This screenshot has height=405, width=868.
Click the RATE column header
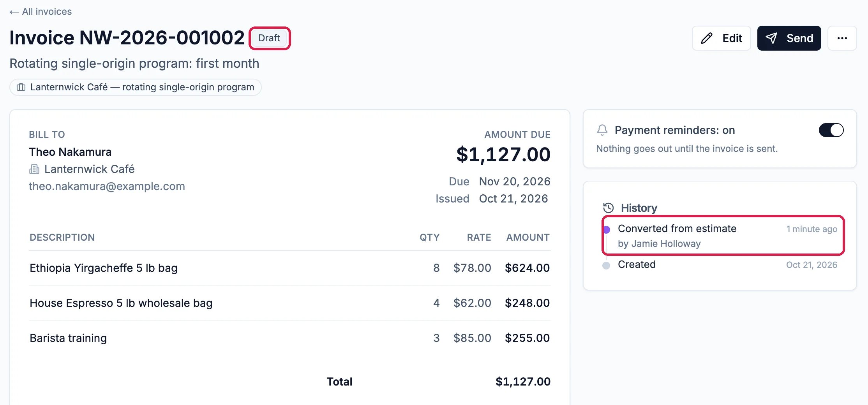click(479, 238)
